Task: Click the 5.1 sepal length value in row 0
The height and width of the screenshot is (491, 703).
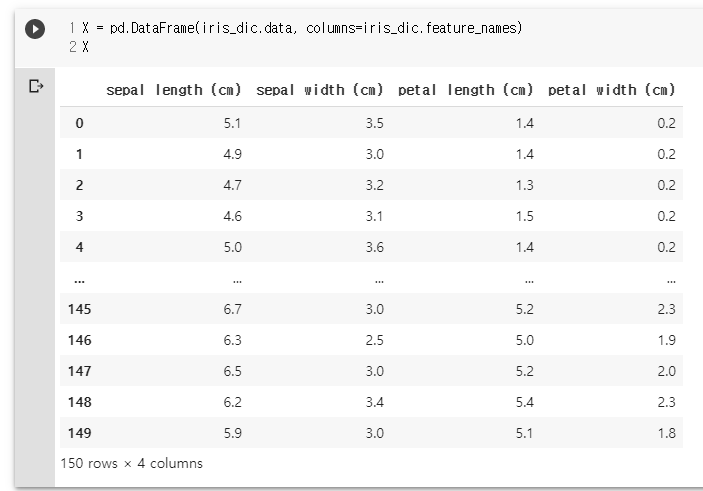Action: point(232,123)
